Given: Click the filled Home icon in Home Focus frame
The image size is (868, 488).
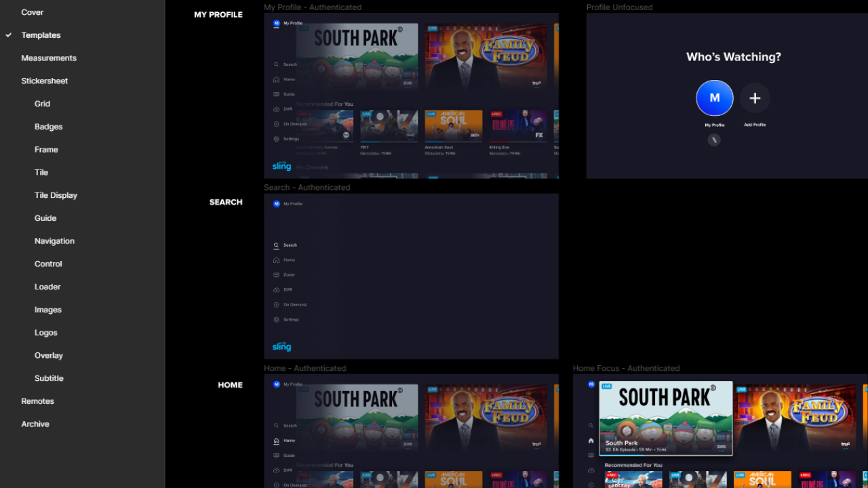Looking at the screenshot, I should pyautogui.click(x=591, y=441).
